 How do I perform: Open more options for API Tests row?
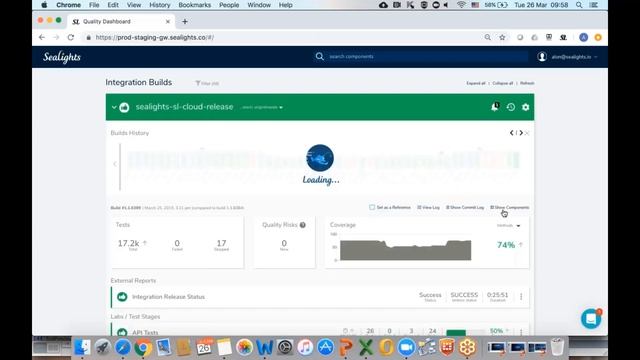pyautogui.click(x=521, y=332)
